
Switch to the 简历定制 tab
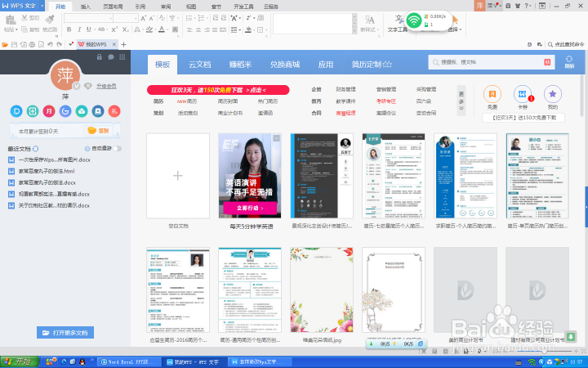point(372,65)
